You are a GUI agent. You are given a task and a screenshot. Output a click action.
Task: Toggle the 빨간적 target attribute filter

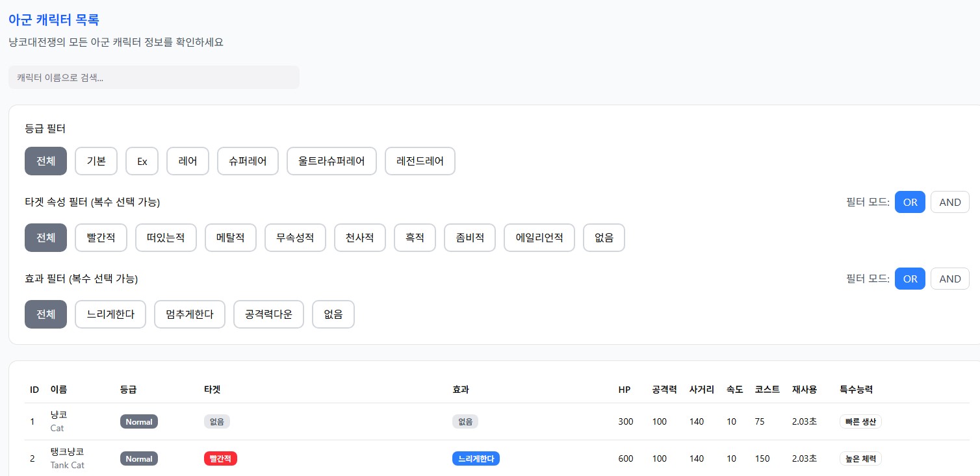pyautogui.click(x=101, y=238)
